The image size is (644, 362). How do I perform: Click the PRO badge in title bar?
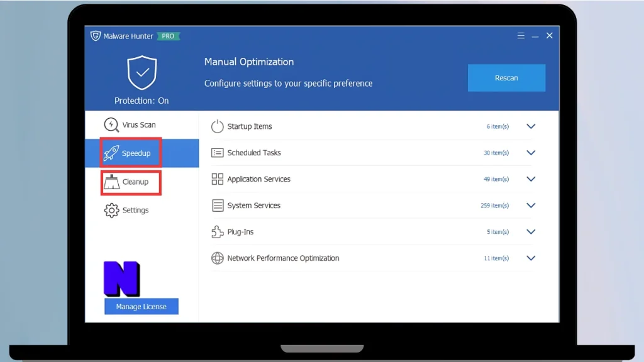tap(168, 36)
